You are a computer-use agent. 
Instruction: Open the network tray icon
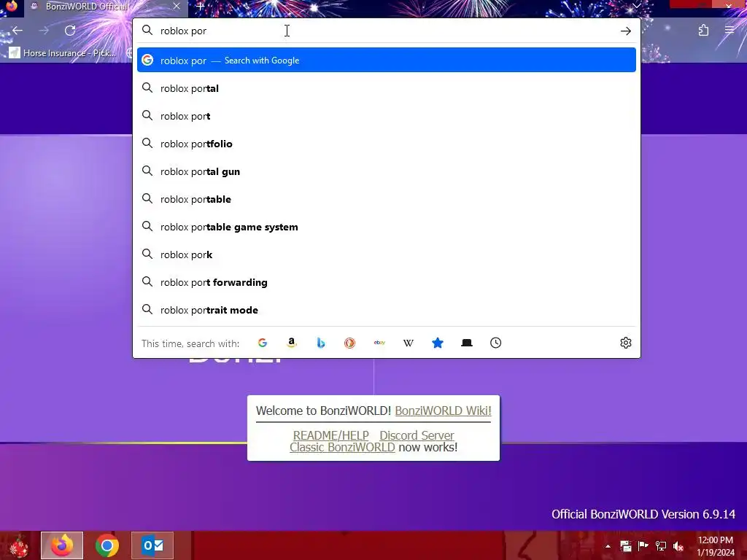pyautogui.click(x=661, y=546)
